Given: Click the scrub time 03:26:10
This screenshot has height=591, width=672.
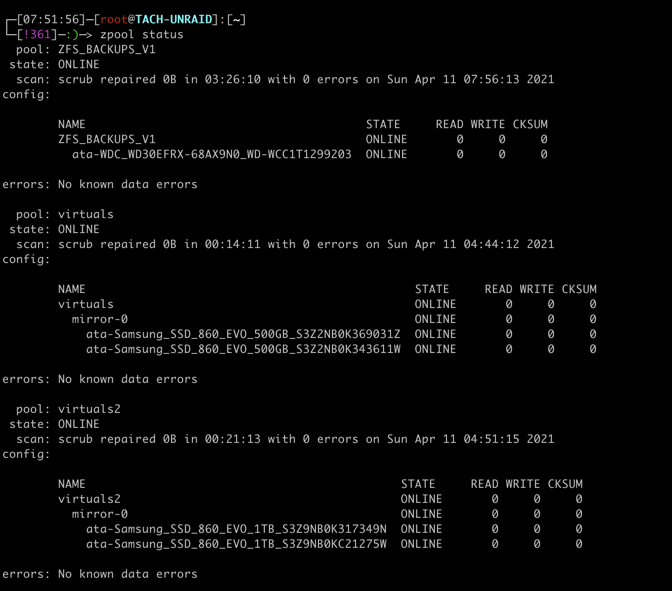Looking at the screenshot, I should 232,79.
